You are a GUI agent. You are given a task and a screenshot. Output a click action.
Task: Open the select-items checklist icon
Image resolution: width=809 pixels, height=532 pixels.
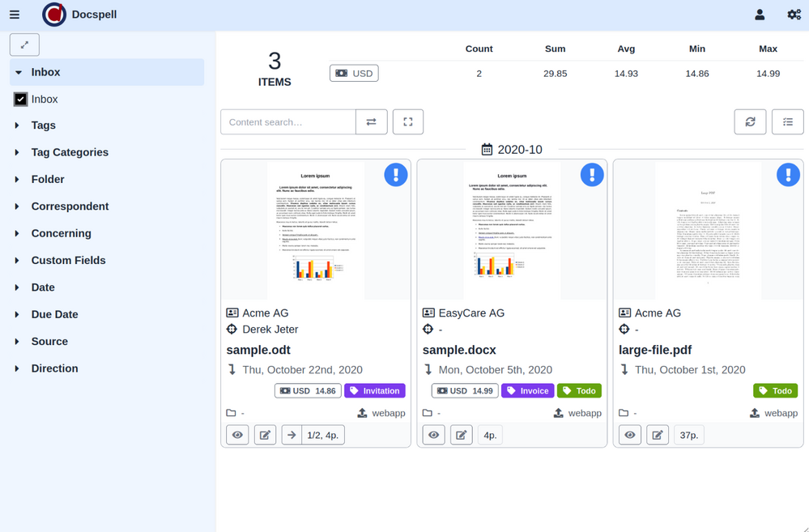click(x=787, y=122)
